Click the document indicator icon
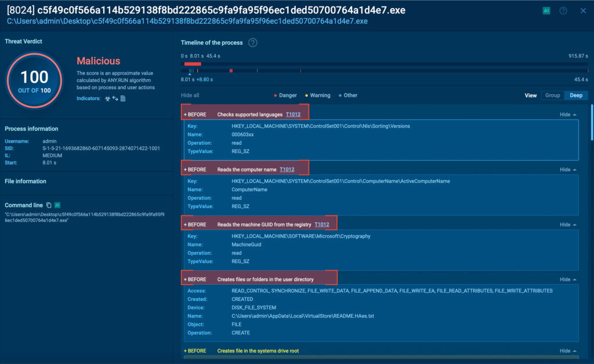This screenshot has height=364, width=594. [x=123, y=99]
